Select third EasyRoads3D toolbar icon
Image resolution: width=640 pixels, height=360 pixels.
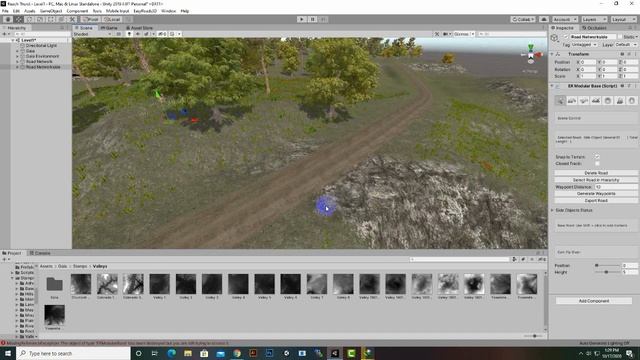(x=584, y=100)
